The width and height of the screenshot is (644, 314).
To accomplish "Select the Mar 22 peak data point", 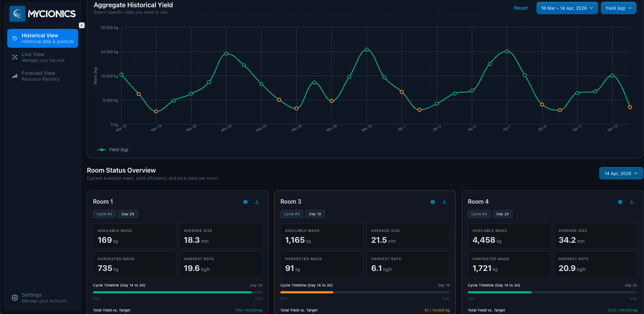I will pos(226,54).
